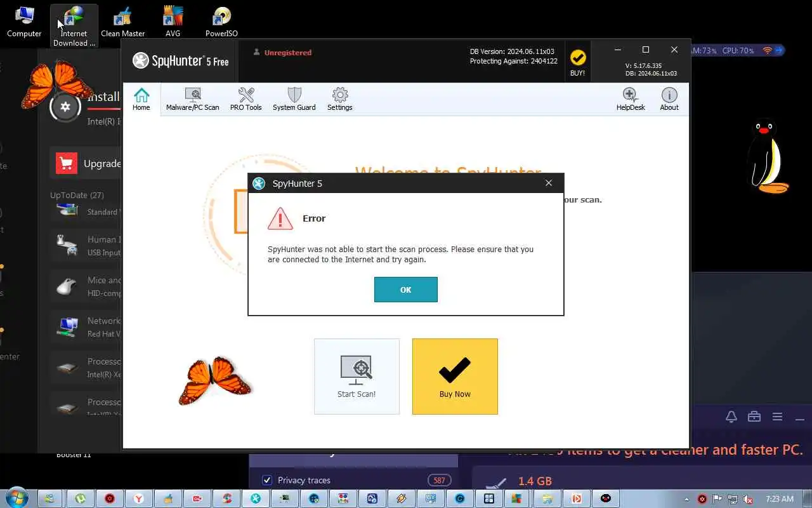Open Internet Download Manager desktop icon
This screenshot has height=508, width=812.
coord(74,26)
